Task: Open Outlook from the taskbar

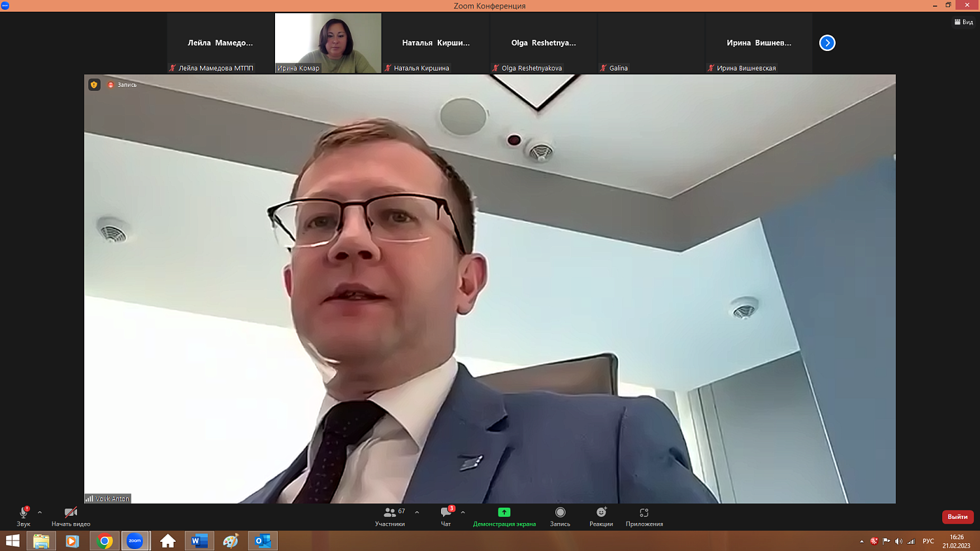Action: (x=263, y=541)
